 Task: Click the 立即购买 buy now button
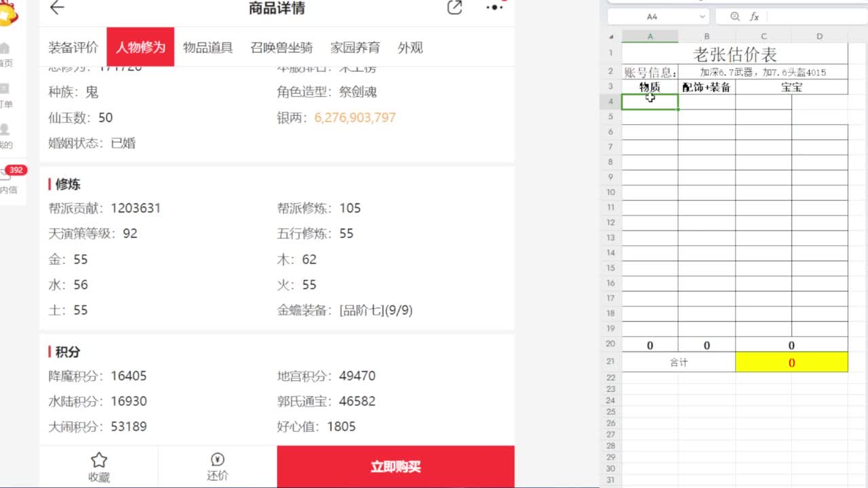pos(396,466)
